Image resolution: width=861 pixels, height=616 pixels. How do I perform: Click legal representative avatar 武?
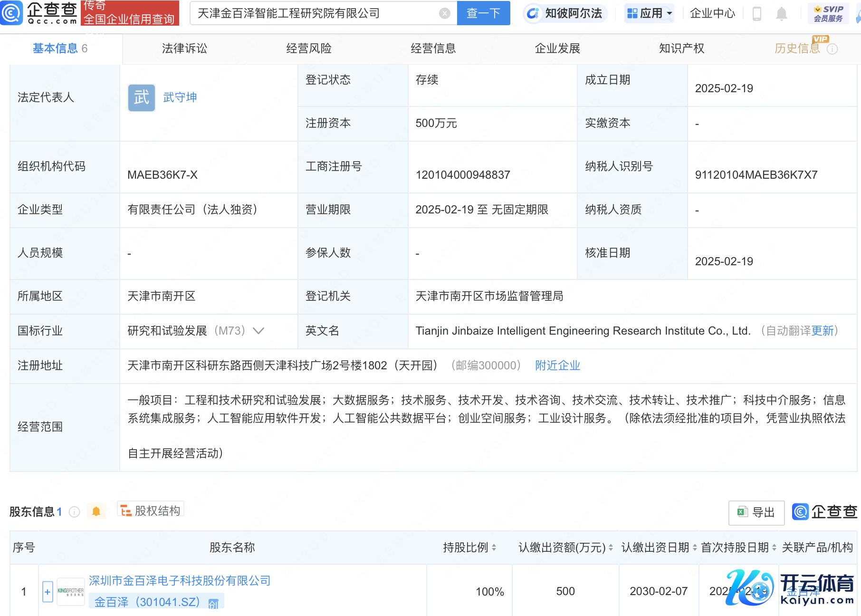click(142, 98)
